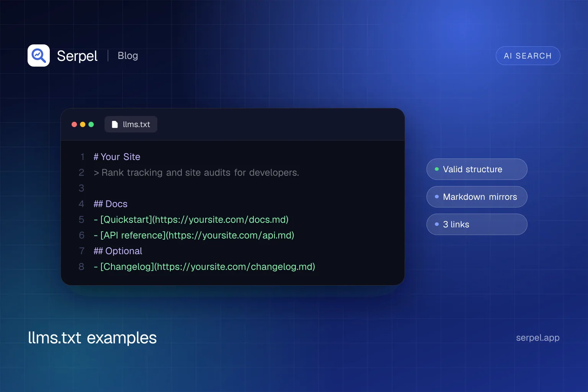
Task: Click the 3 links badge
Action: point(477,224)
